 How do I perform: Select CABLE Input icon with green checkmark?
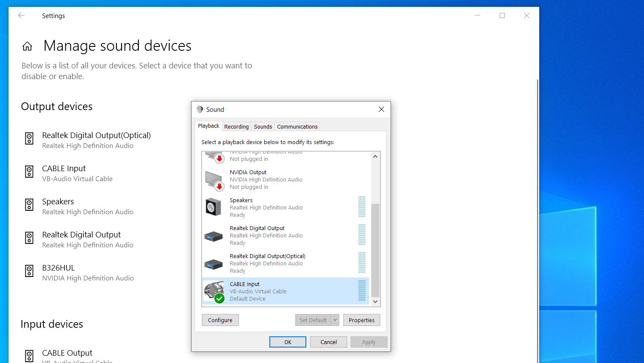coord(214,292)
